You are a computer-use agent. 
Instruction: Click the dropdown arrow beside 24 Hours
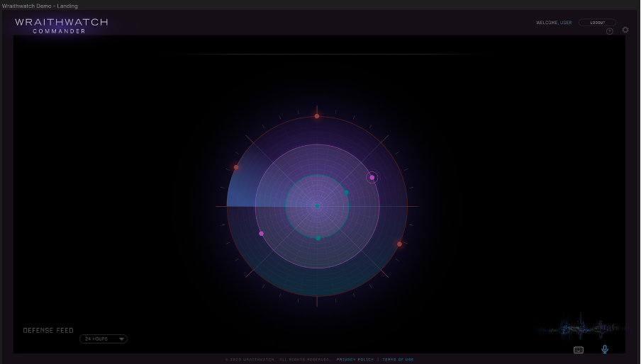(x=121, y=339)
